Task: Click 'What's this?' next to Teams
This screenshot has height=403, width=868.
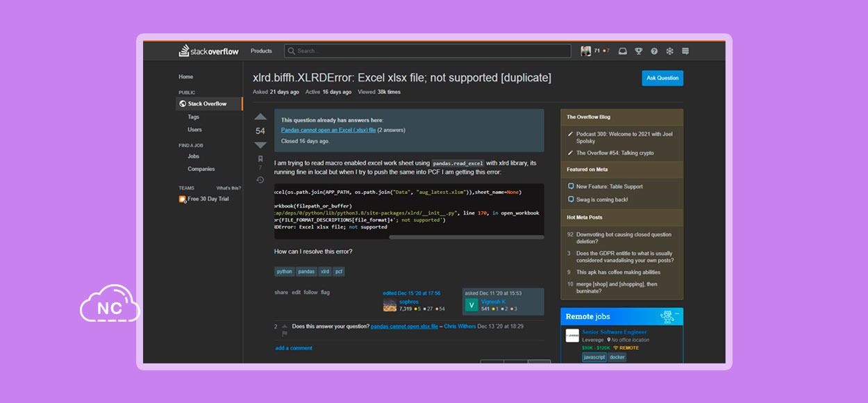Action: coord(228,188)
